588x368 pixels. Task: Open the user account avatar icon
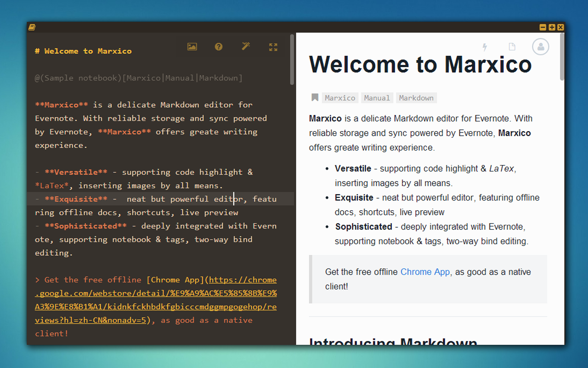tap(541, 46)
